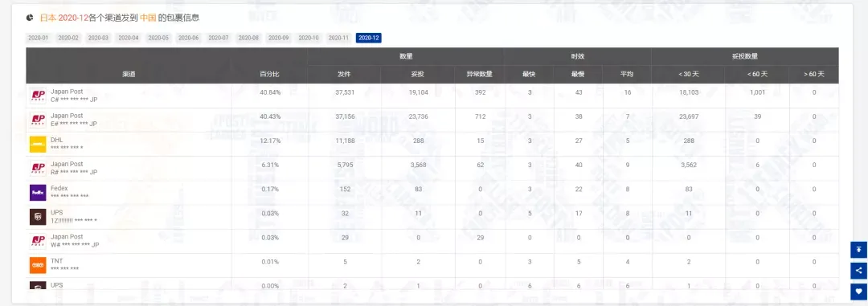Click the Japan Post C# logo
The image size is (868, 306).
coord(38,96)
